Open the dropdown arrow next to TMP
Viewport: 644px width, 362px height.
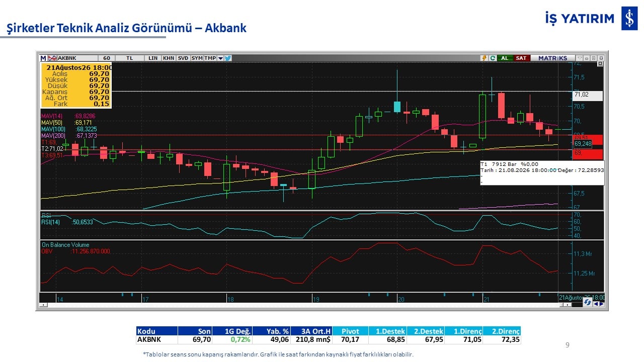[x=220, y=58]
